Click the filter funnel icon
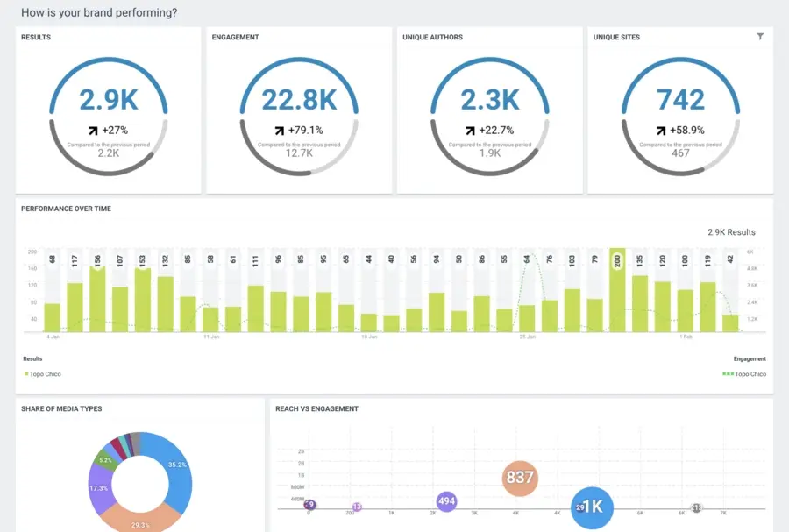The image size is (789, 532). click(x=760, y=37)
